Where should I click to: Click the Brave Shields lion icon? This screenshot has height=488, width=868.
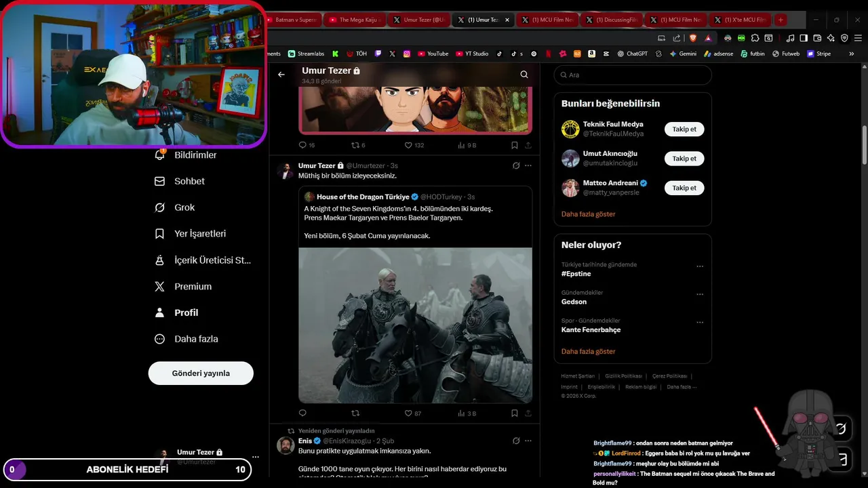[694, 38]
